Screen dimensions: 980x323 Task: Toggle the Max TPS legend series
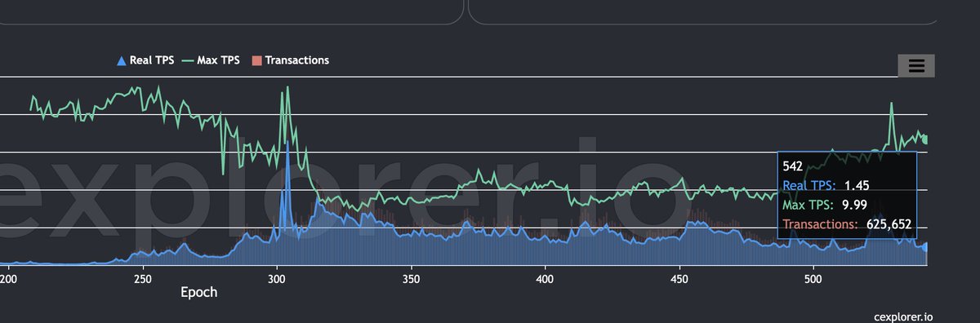(211, 60)
